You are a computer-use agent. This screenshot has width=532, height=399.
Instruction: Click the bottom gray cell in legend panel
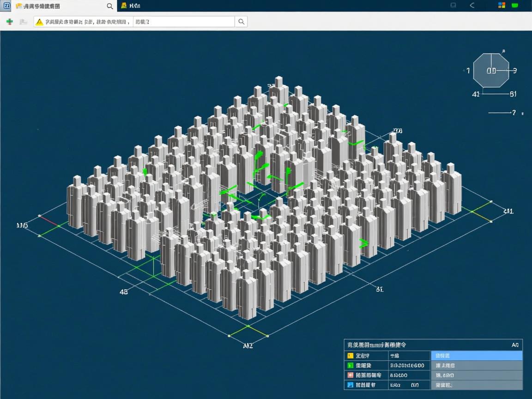(476, 385)
